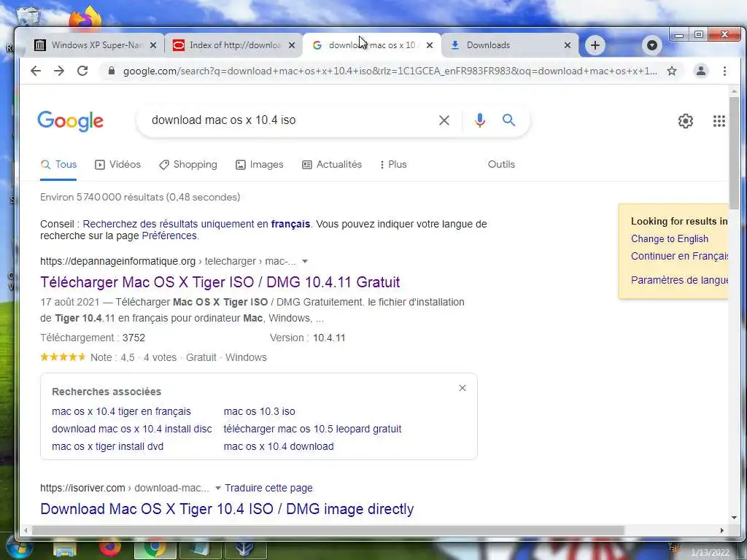Viewport: 747px width, 560px height.
Task: Close the Downloads tab
Action: [x=568, y=45]
